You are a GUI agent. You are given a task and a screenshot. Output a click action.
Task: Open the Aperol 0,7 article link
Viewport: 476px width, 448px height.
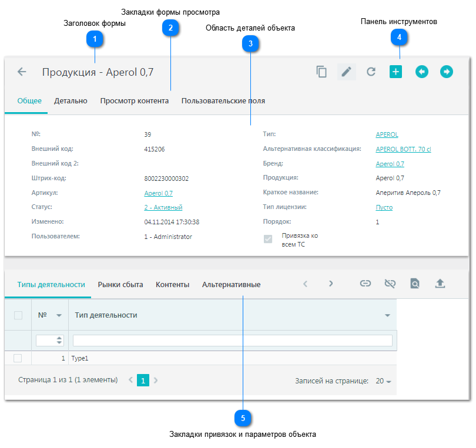pos(158,193)
